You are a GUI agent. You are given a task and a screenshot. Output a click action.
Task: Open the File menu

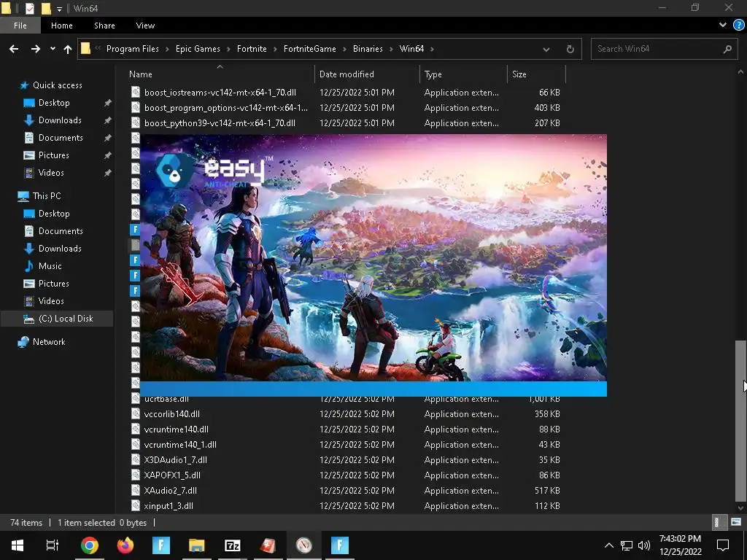[x=20, y=26]
